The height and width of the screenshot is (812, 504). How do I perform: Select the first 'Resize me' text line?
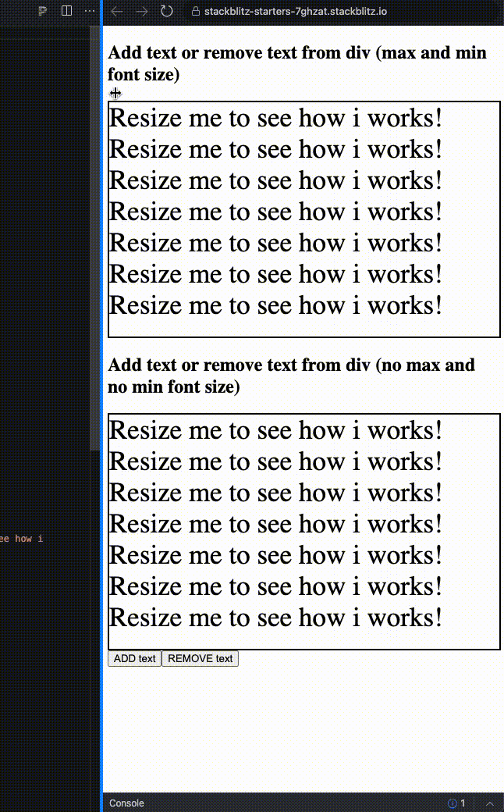(x=275, y=118)
